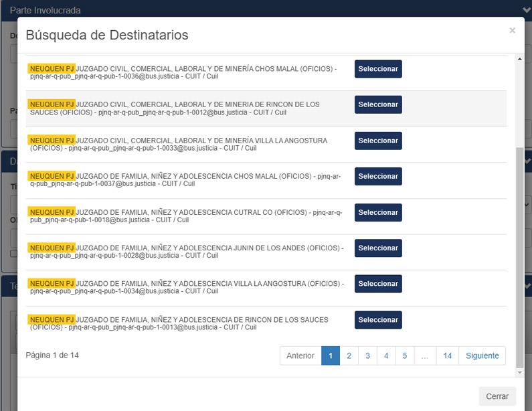This screenshot has height=411, width=532.
Task: Click the Cerrar button
Action: point(497,396)
